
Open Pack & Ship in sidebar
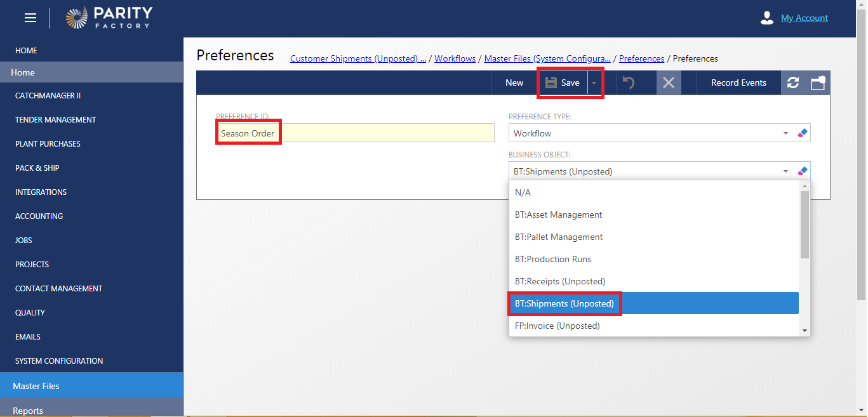pyautogui.click(x=37, y=168)
